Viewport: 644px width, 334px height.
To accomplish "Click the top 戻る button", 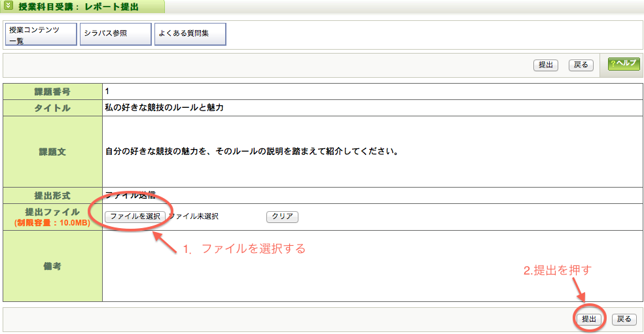I will coord(581,65).
